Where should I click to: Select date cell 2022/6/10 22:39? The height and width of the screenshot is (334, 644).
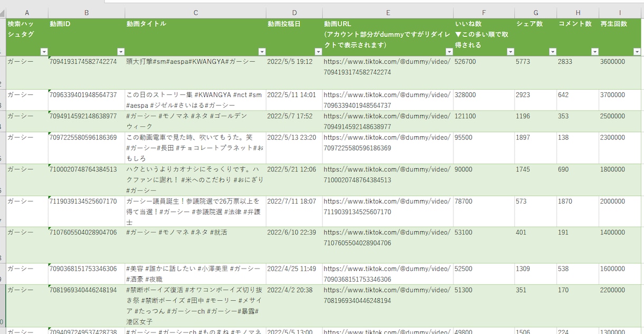point(295,245)
